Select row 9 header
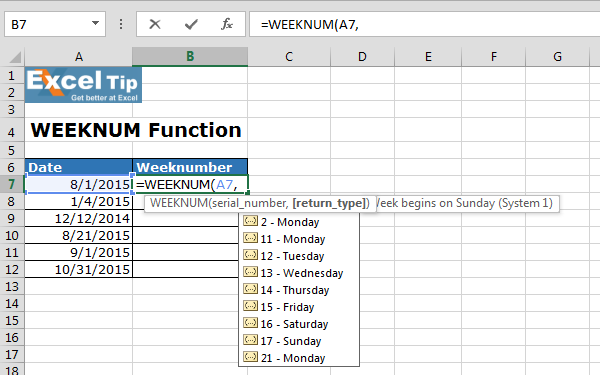 11,218
